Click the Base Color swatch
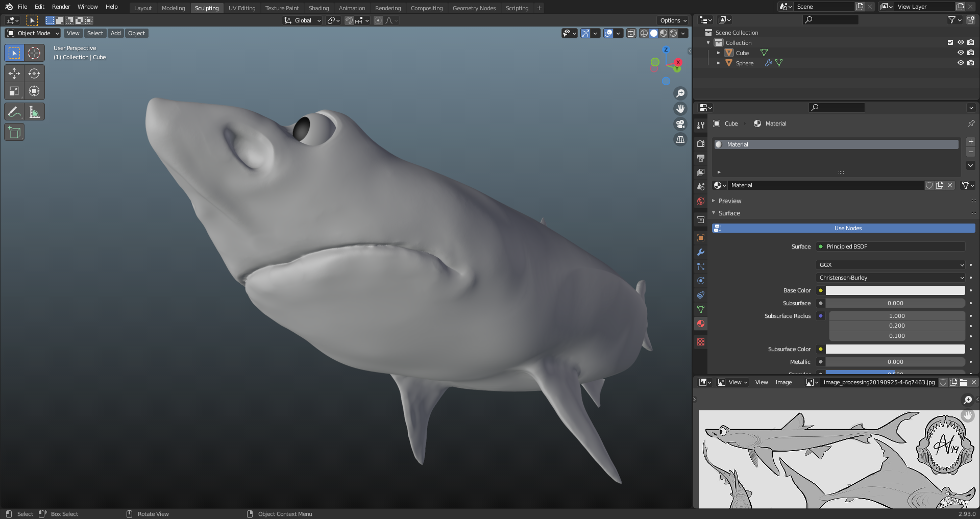 click(x=895, y=290)
